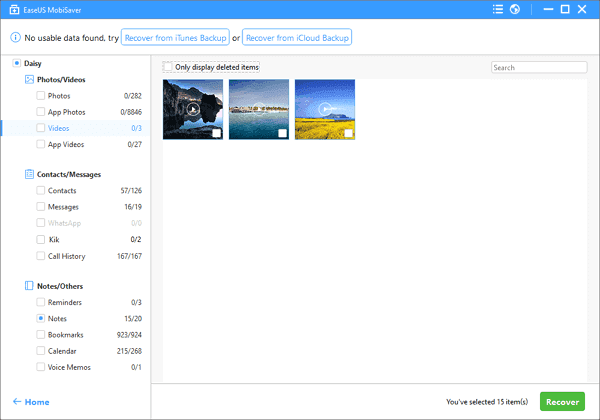
Task: Select the App Photos category
Action: (66, 112)
